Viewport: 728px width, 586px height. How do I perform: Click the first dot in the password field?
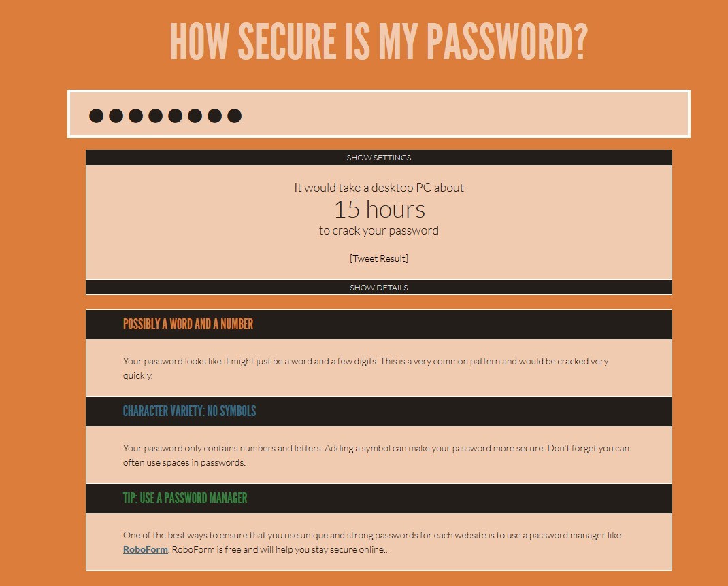(96, 116)
